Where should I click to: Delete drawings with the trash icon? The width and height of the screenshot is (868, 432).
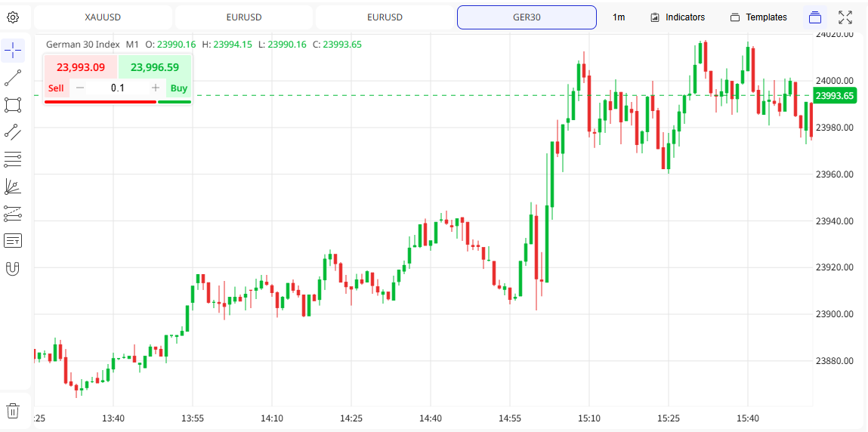13,411
